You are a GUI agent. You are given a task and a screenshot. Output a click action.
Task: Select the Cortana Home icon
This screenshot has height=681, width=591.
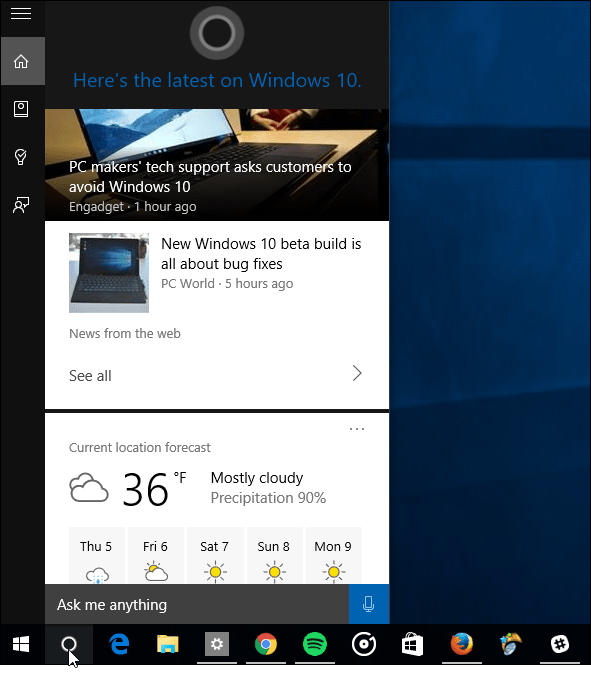pyautogui.click(x=22, y=61)
